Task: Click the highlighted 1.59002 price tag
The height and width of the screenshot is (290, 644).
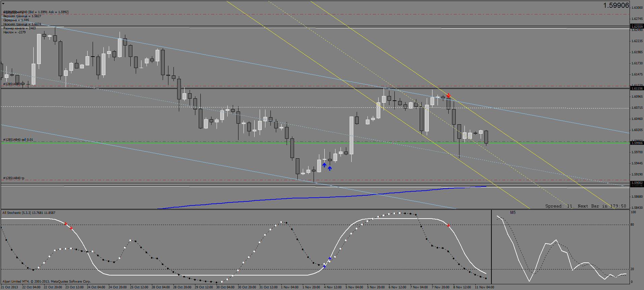Action: [x=637, y=183]
